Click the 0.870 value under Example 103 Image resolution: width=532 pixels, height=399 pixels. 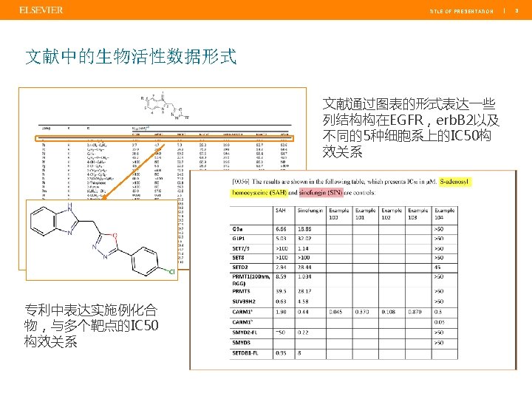point(415,312)
